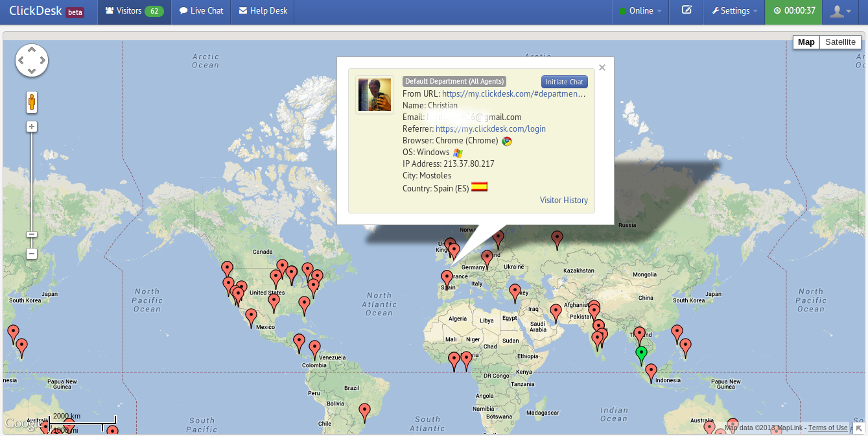Open the From URL clickdesk link
Viewport: 868px width, 436px height.
pos(514,94)
